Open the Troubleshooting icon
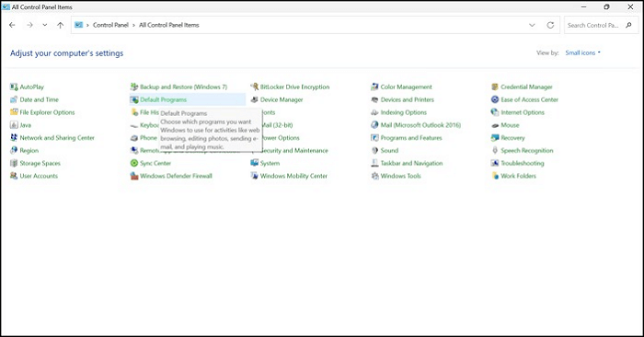Viewport: 644px width, 337px height. pyautogui.click(x=495, y=163)
